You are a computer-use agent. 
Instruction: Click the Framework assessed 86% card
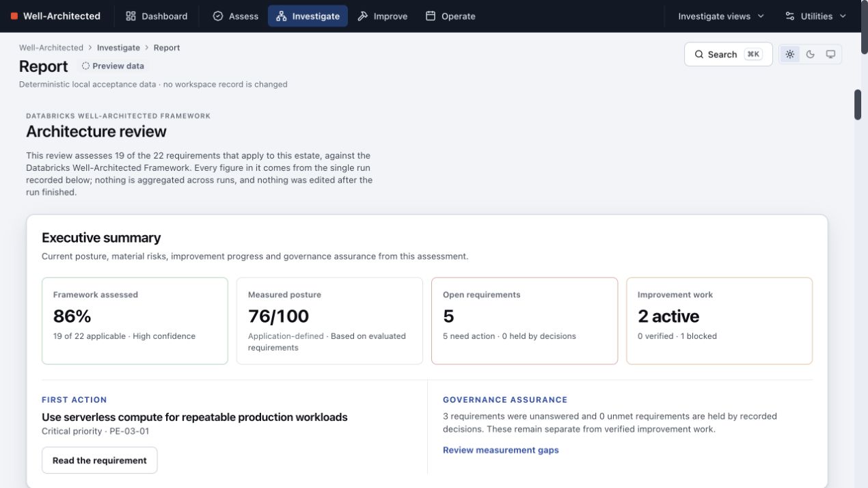click(135, 321)
